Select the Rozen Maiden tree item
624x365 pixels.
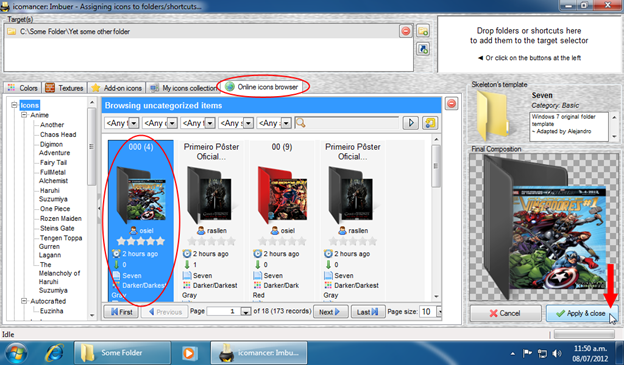pyautogui.click(x=60, y=219)
